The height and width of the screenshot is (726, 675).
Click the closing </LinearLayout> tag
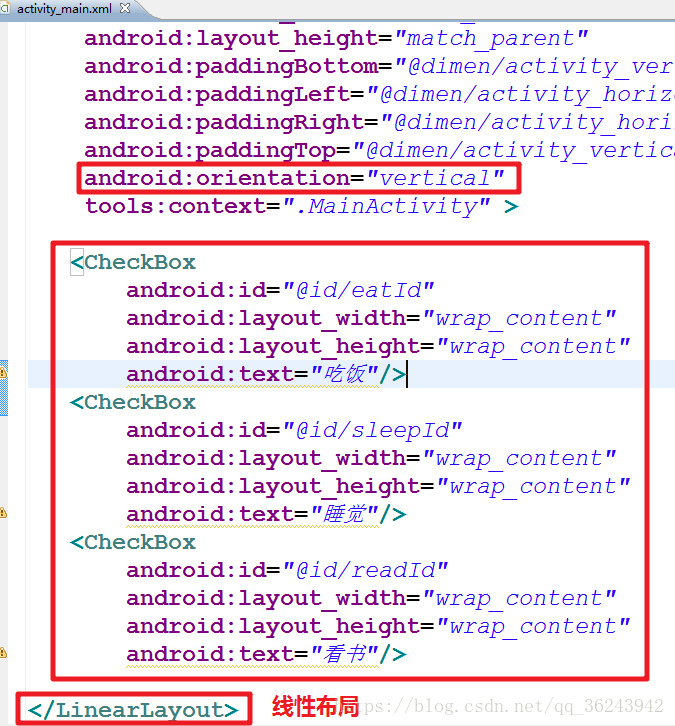[x=133, y=710]
